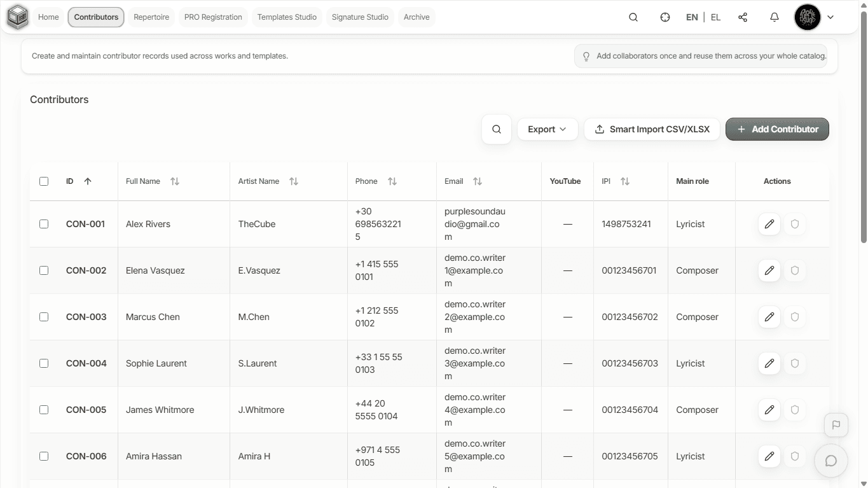
Task: Click the contributors table search icon
Action: pos(497,129)
